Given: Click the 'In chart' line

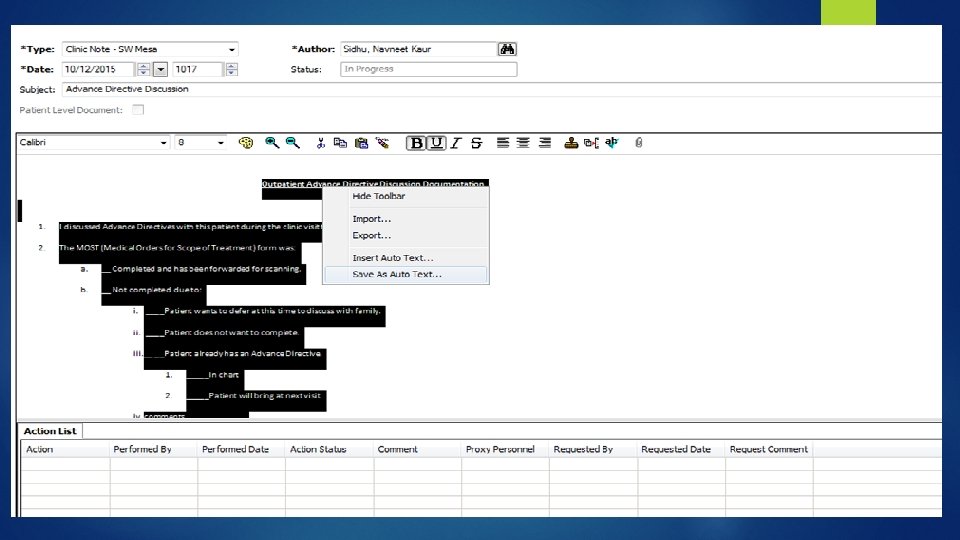Looking at the screenshot, I should coord(223,375).
